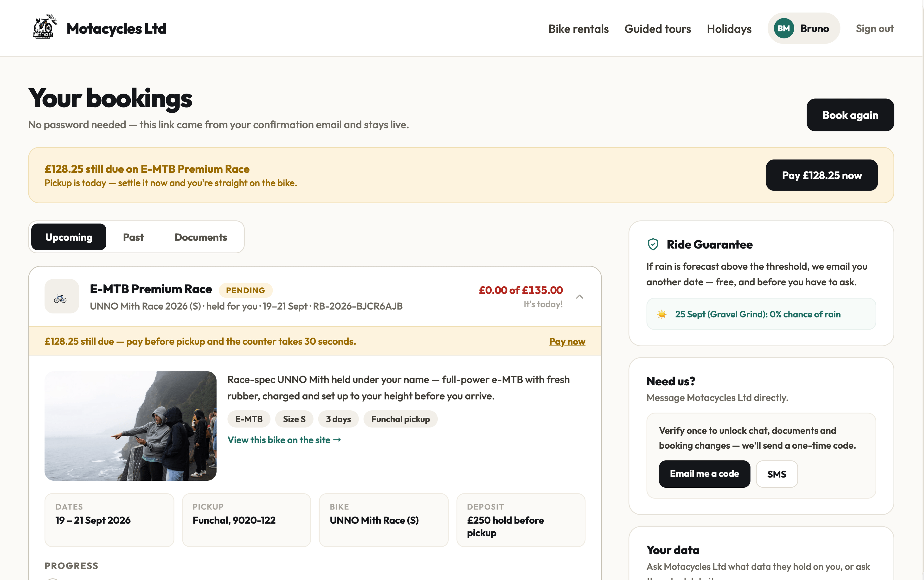Open Bike rentals menu item
The image size is (924, 580).
click(578, 29)
